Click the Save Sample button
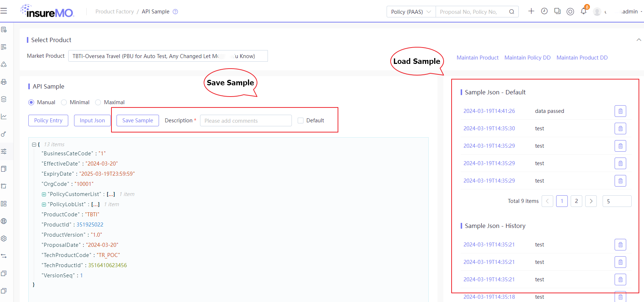 click(x=138, y=121)
